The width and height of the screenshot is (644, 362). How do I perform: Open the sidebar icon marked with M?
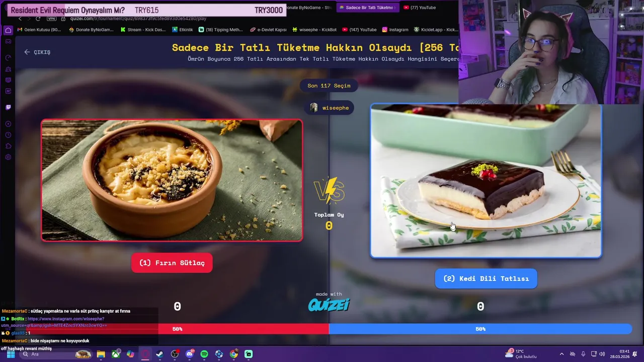(x=8, y=91)
